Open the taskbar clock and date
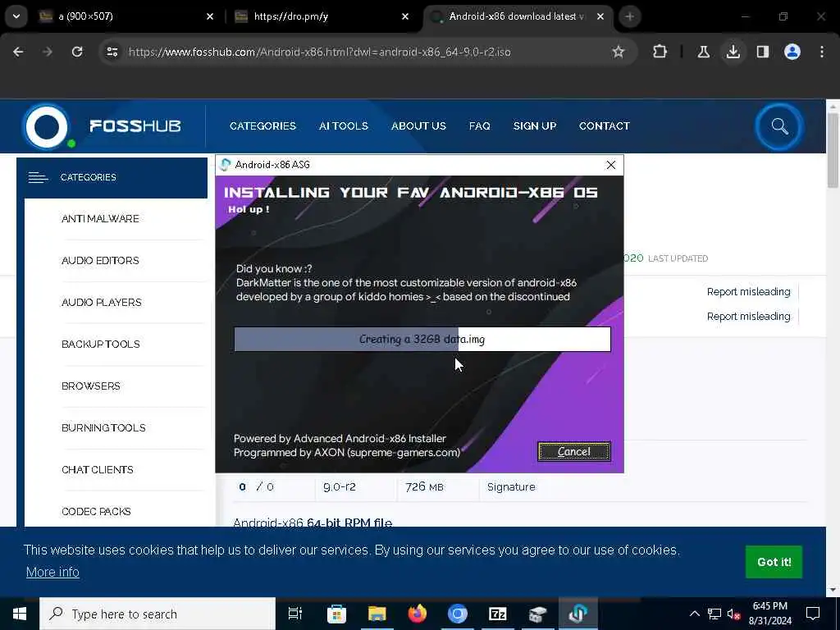This screenshot has width=840, height=630. pos(770,614)
